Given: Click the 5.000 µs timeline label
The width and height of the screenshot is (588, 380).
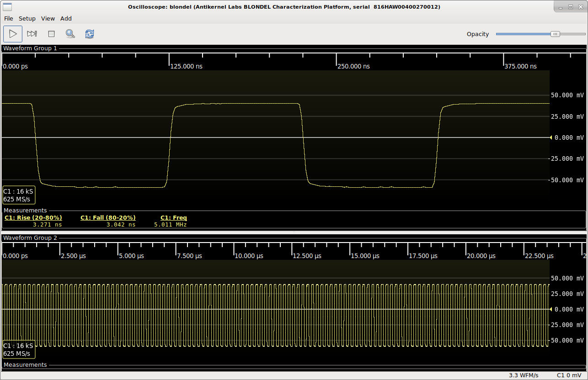Looking at the screenshot, I should click(132, 256).
